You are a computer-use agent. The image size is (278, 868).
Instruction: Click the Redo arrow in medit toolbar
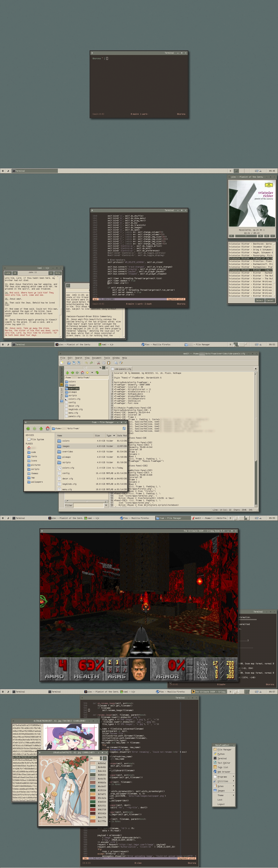point(91,363)
